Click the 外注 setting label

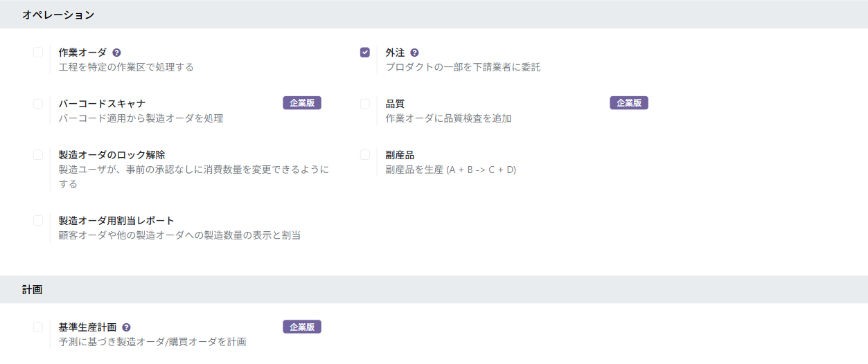click(x=395, y=53)
